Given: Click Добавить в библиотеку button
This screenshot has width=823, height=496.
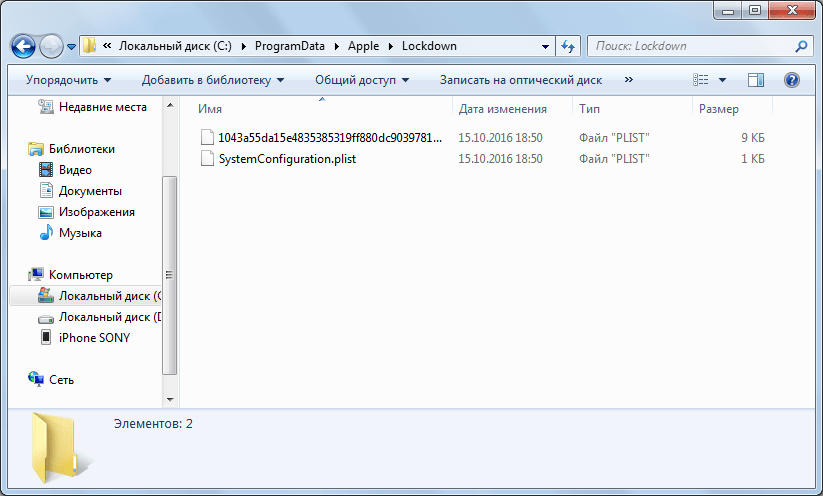Looking at the screenshot, I should [212, 80].
